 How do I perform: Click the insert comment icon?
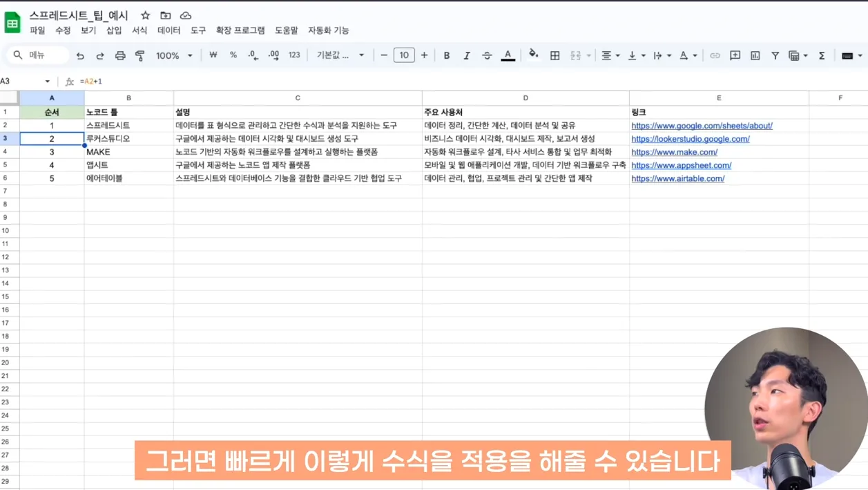click(x=735, y=55)
